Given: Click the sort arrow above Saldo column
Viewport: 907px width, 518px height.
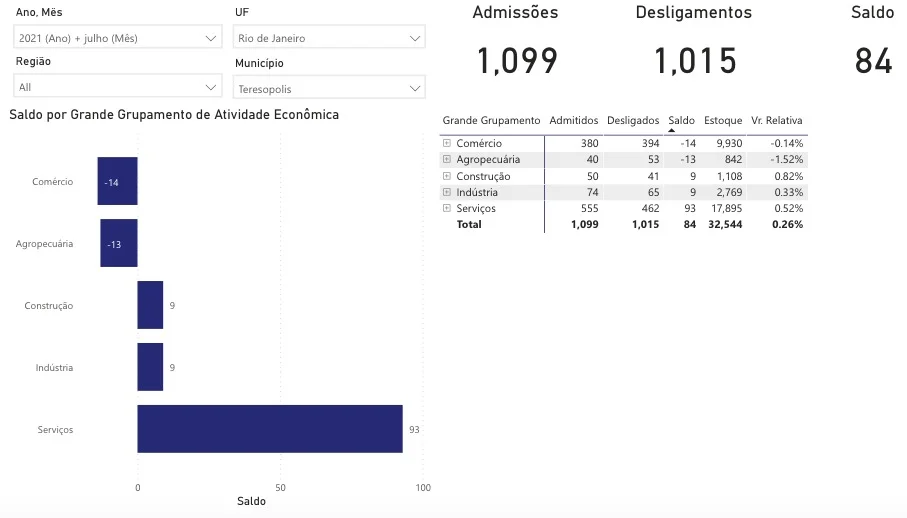Looking at the screenshot, I should pos(671,131).
